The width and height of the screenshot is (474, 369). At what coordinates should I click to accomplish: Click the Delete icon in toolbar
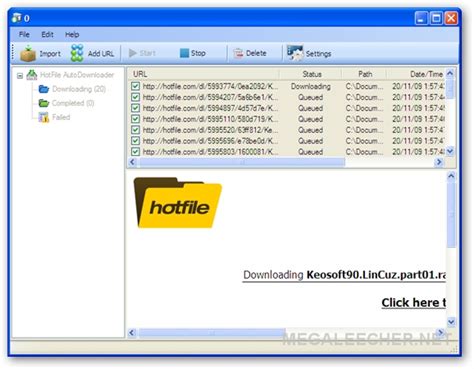tap(238, 53)
